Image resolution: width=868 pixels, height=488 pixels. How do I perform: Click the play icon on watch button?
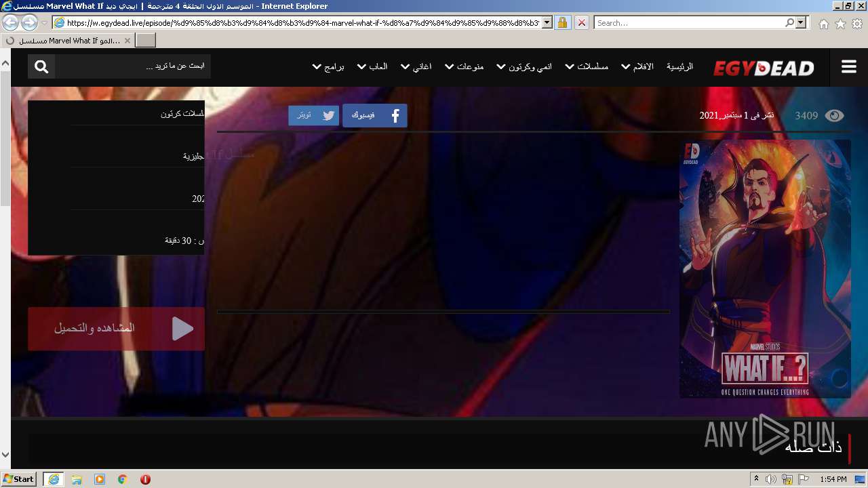182,329
